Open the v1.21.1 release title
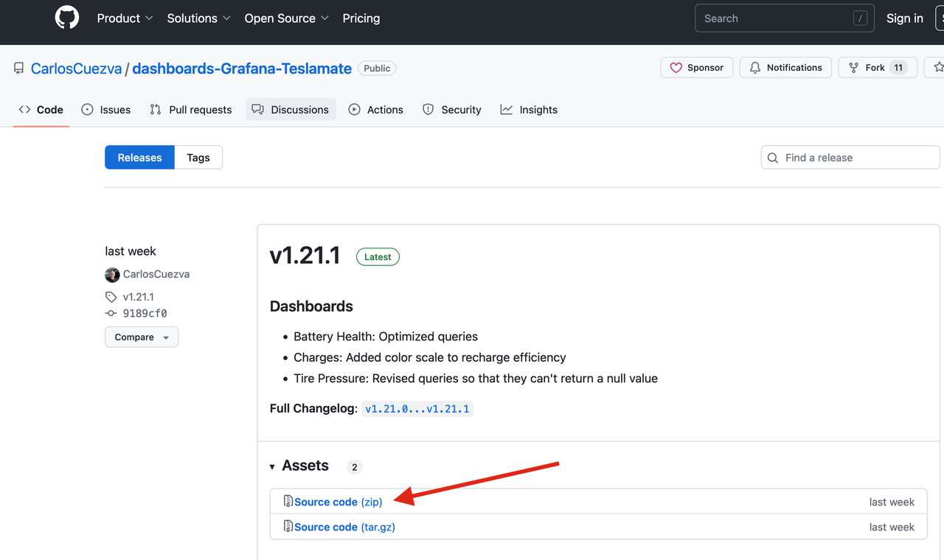The height and width of the screenshot is (560, 944). 305,256
